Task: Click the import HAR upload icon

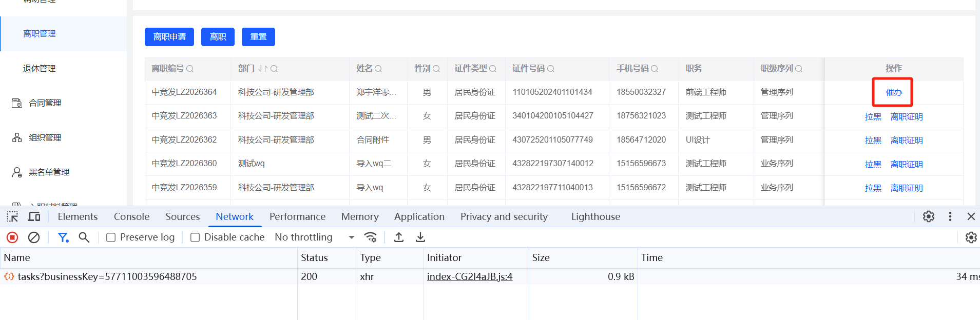Action: [399, 237]
